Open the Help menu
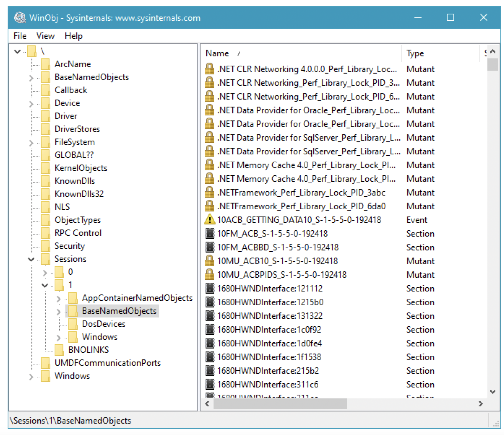This screenshot has width=504, height=435. [73, 36]
